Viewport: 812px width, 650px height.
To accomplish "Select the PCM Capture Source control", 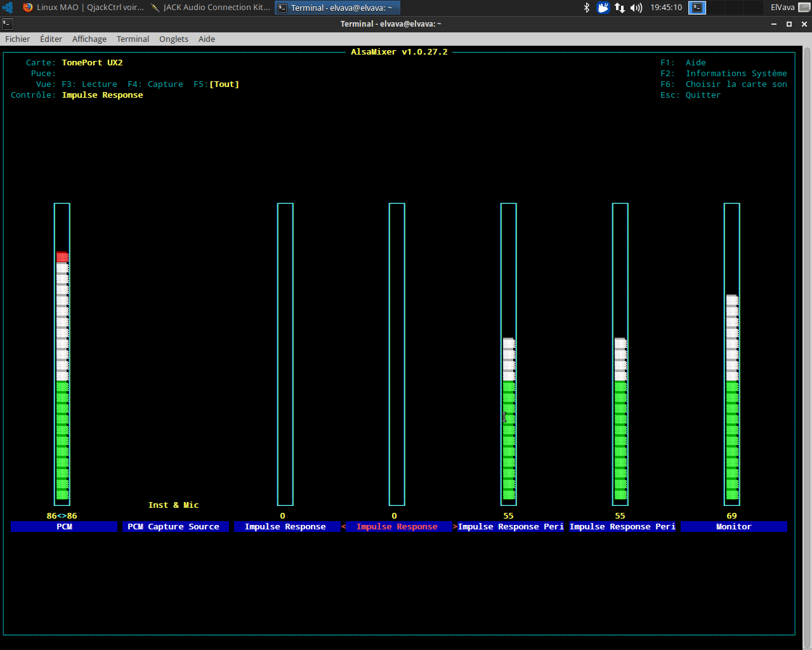I will click(x=173, y=527).
